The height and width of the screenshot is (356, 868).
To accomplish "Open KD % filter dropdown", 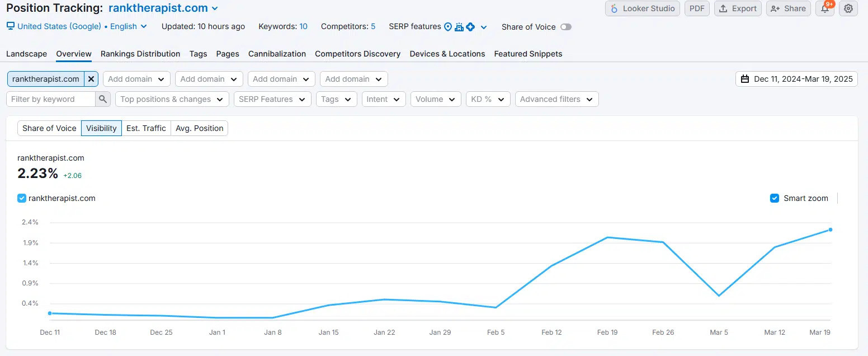I will [488, 99].
